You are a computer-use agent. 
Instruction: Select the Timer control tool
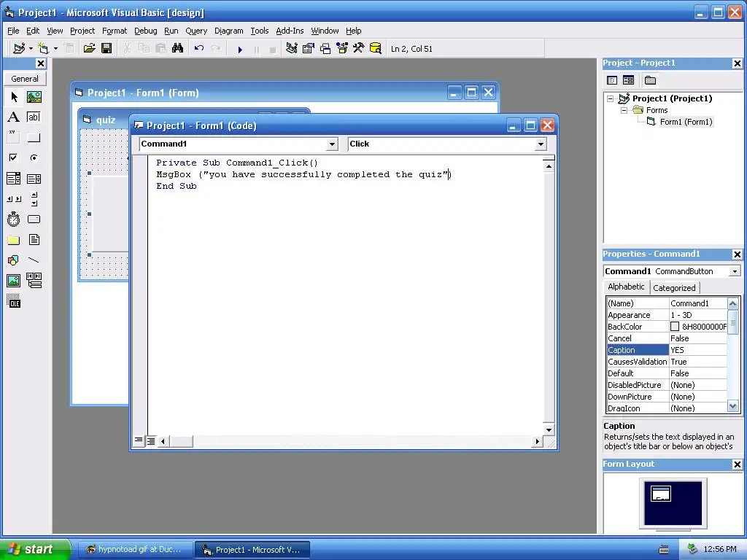pos(14,219)
